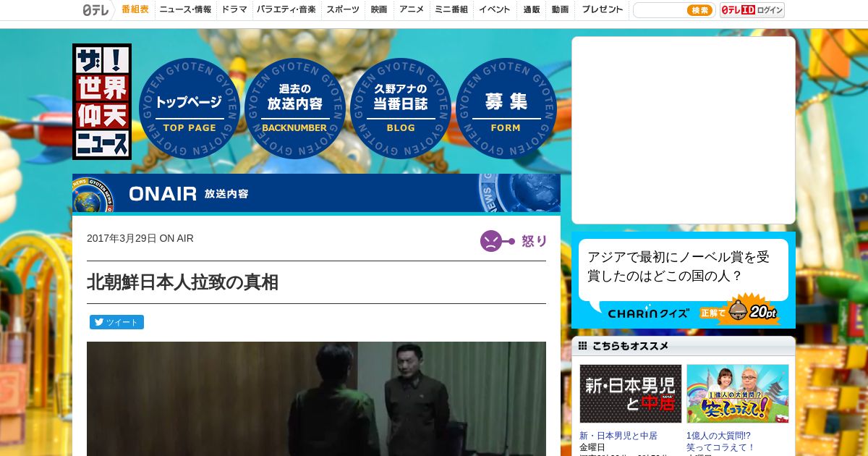This screenshot has height=456, width=868.
Task: Open the 通販 menu item
Action: tap(532, 10)
